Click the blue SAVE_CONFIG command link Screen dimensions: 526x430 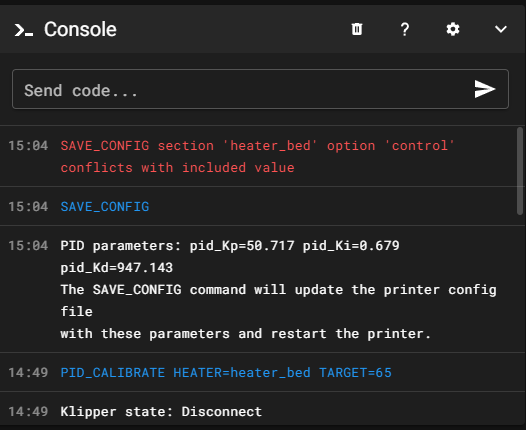105,206
